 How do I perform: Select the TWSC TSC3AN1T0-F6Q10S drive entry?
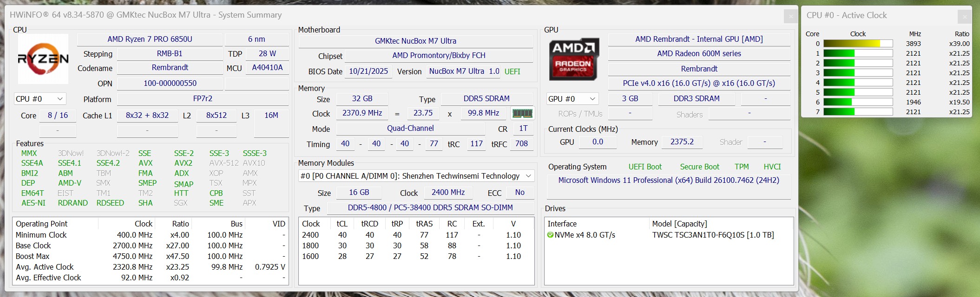(x=713, y=235)
